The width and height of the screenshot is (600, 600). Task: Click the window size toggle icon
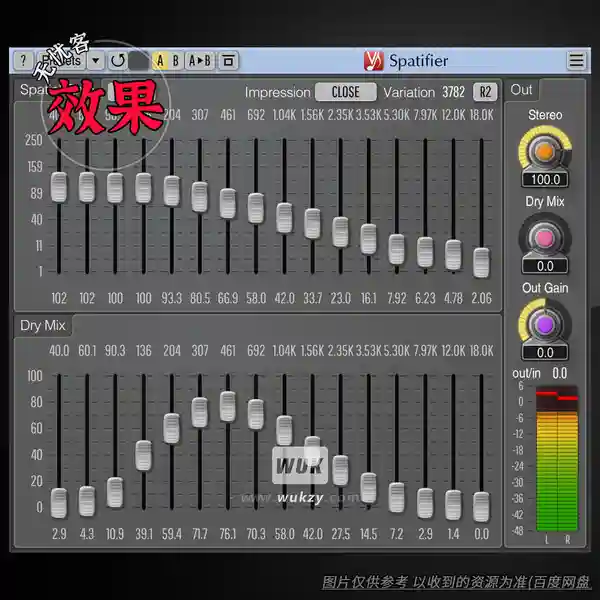coord(228,60)
